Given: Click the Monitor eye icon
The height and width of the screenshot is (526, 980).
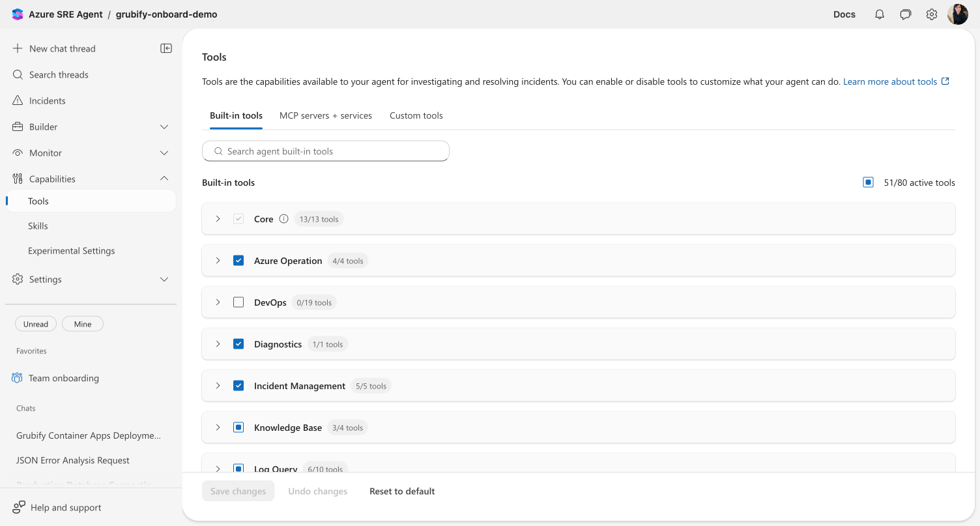Looking at the screenshot, I should [18, 153].
